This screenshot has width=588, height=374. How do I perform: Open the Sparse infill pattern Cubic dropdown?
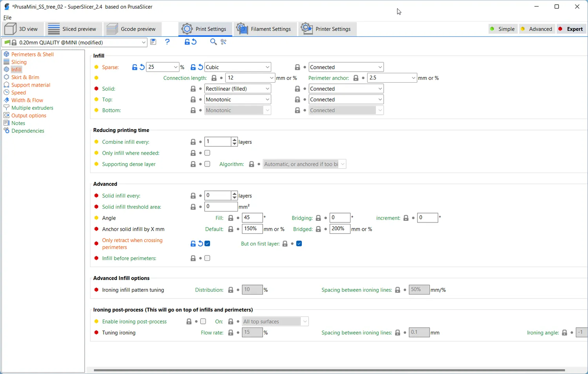pos(238,67)
